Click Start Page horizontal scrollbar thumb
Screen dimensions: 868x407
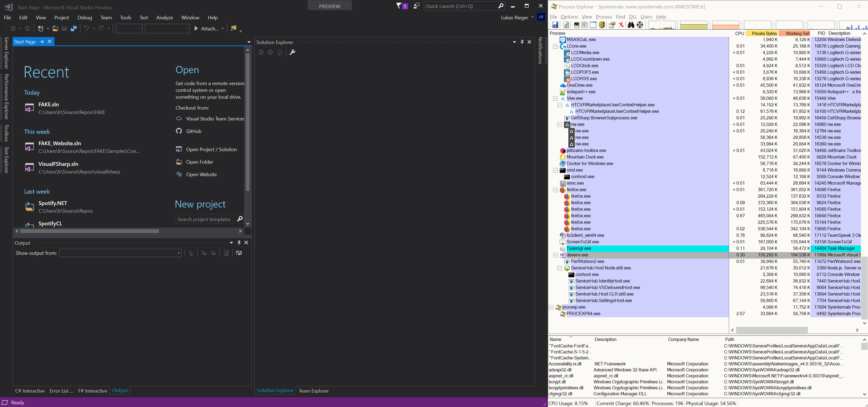(90, 231)
